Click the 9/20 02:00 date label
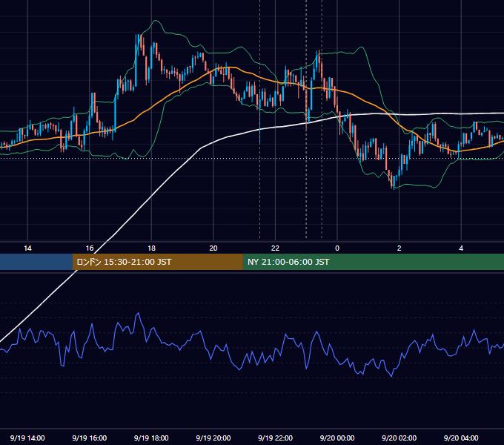This screenshot has height=445, width=504. pos(399,438)
